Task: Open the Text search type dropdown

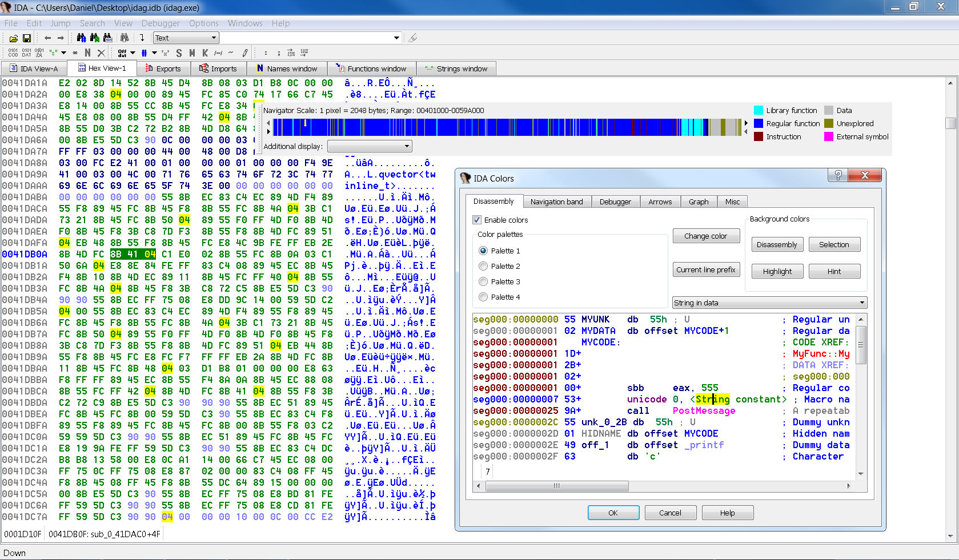Action: click(x=186, y=38)
